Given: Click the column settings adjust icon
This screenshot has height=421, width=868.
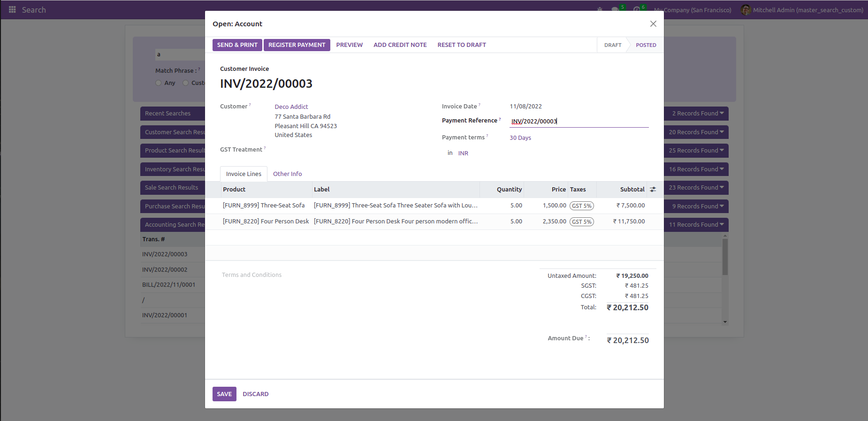Looking at the screenshot, I should pyautogui.click(x=653, y=190).
